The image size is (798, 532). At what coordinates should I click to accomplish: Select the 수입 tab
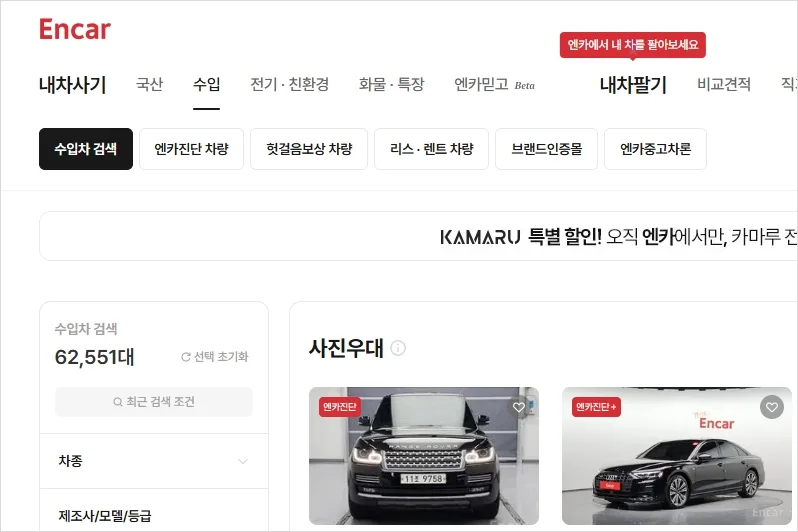207,84
